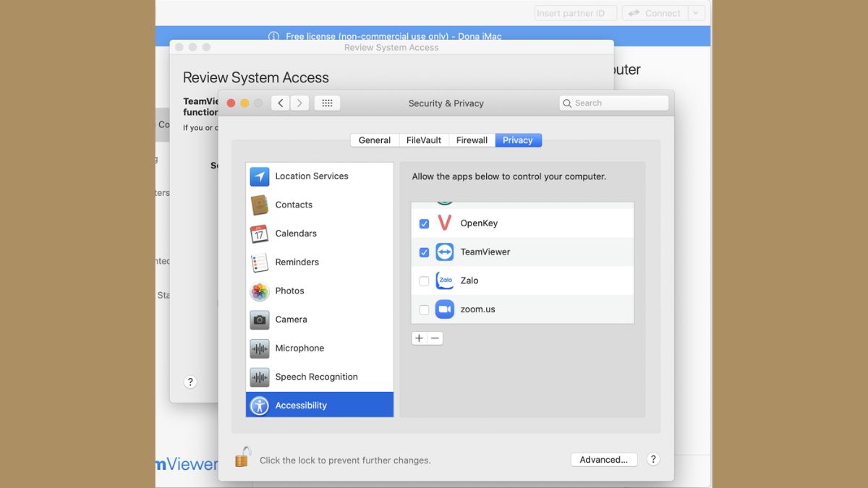868x488 pixels.
Task: Click the Zalo app icon
Action: click(445, 281)
